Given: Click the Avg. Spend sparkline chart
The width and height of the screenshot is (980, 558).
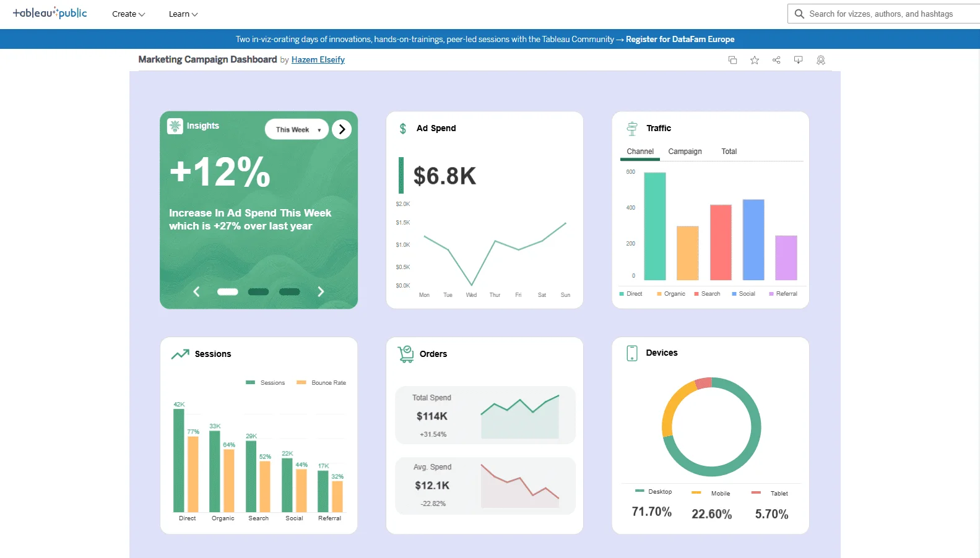Looking at the screenshot, I should [x=520, y=486].
